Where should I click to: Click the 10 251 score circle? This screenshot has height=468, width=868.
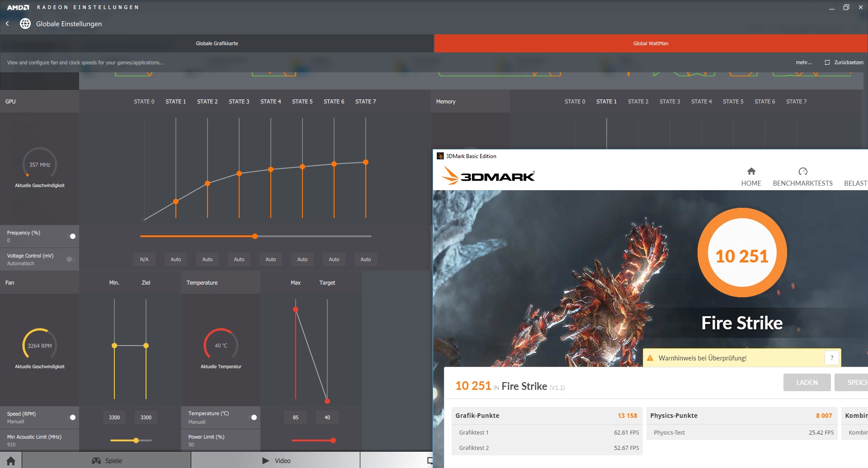[742, 253]
